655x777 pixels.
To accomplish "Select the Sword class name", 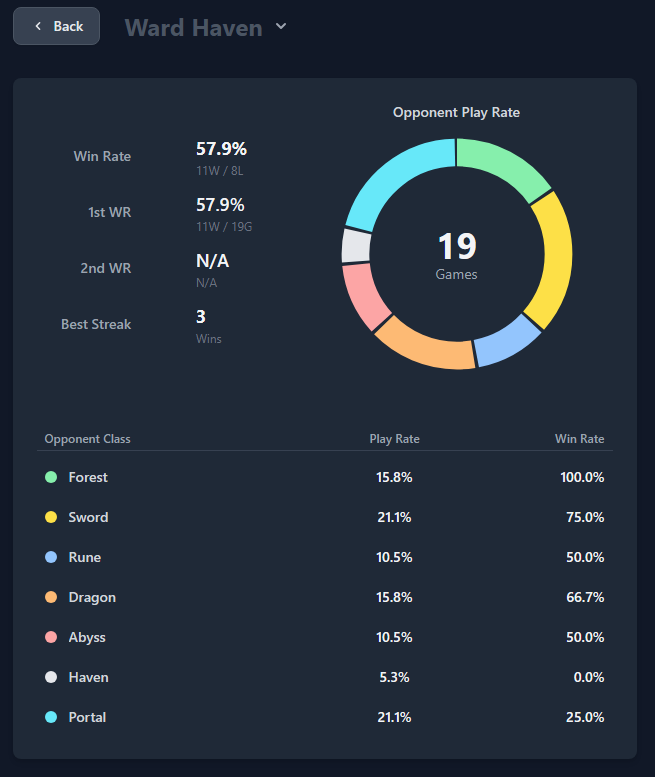I will point(88,517).
